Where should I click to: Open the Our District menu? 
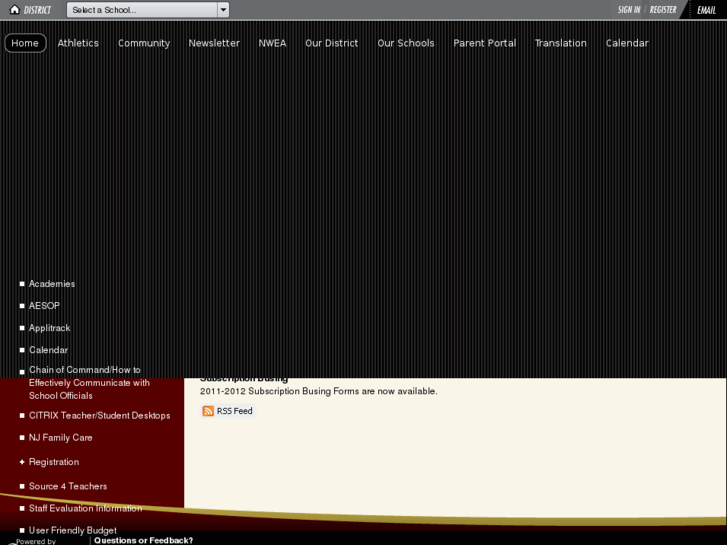click(332, 43)
